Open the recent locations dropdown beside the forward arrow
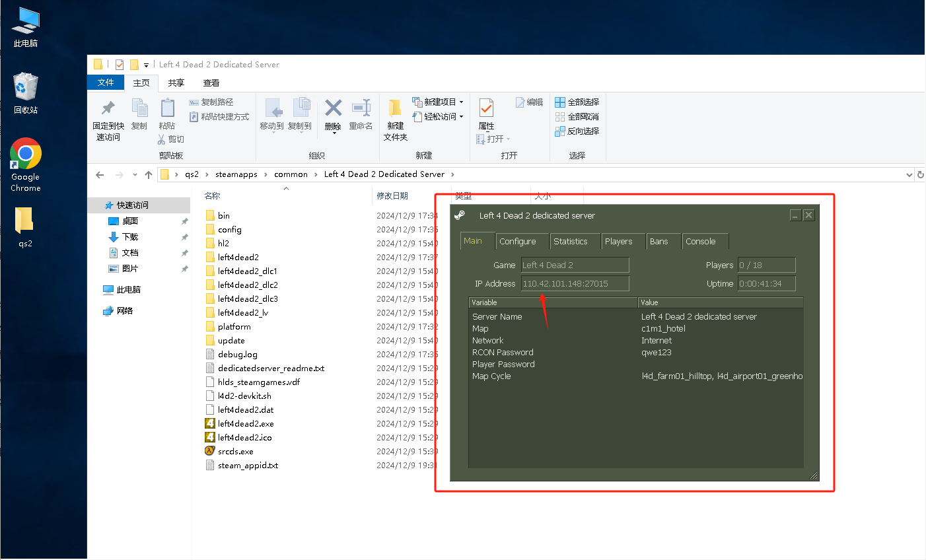The height and width of the screenshot is (560, 926). pos(135,175)
